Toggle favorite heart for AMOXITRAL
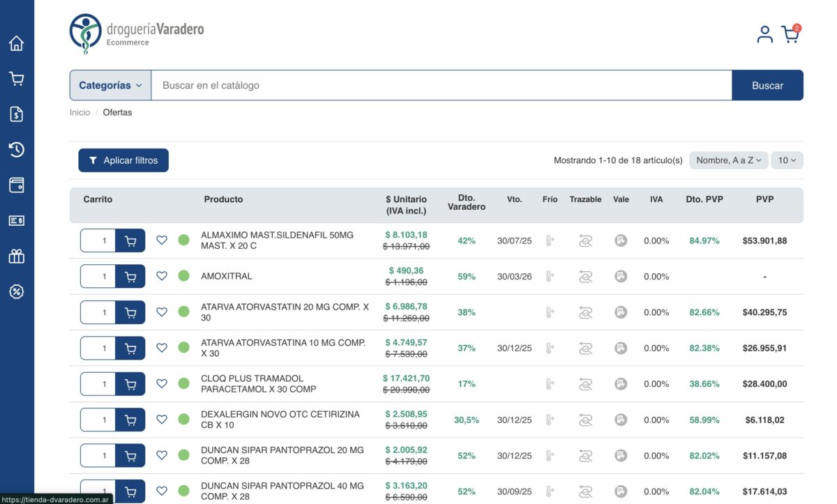Image resolution: width=837 pixels, height=504 pixels. (x=162, y=277)
